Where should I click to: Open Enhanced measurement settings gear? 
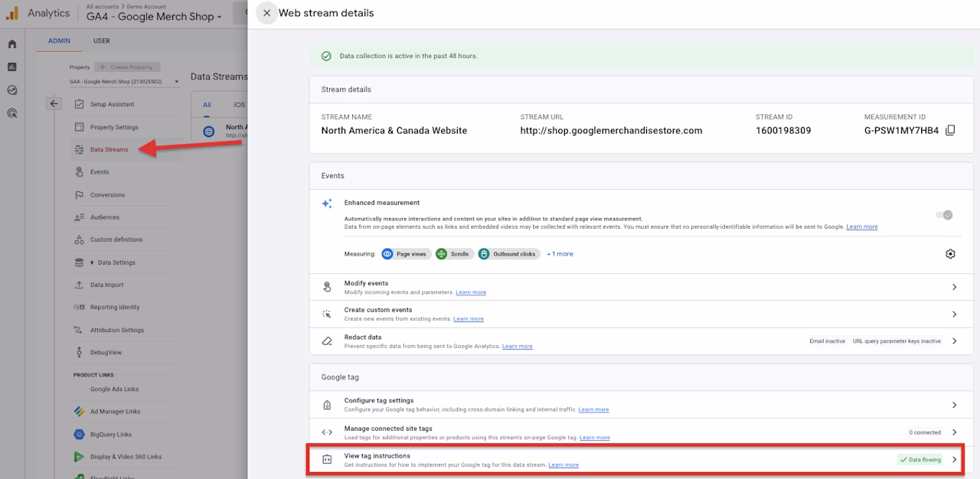coord(950,254)
